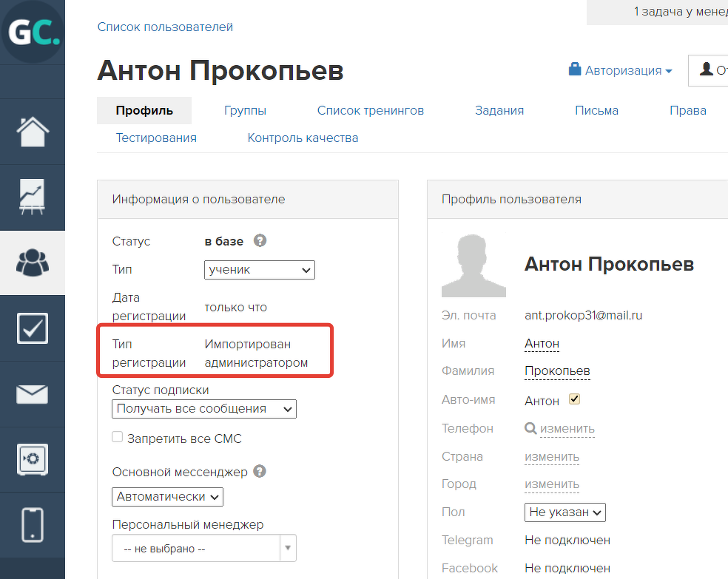Click 'изменить' for Город
Screen dimensions: 728x579
(x=552, y=484)
